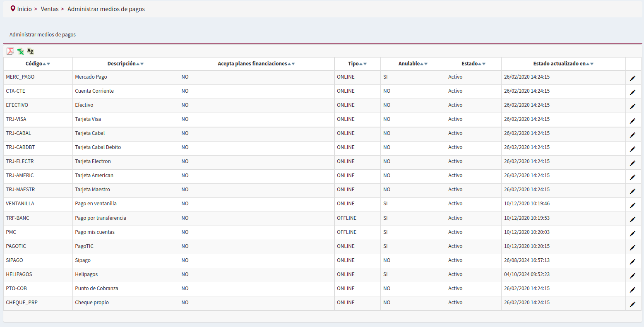Click the Tarjeta Electron description cell

(126, 161)
